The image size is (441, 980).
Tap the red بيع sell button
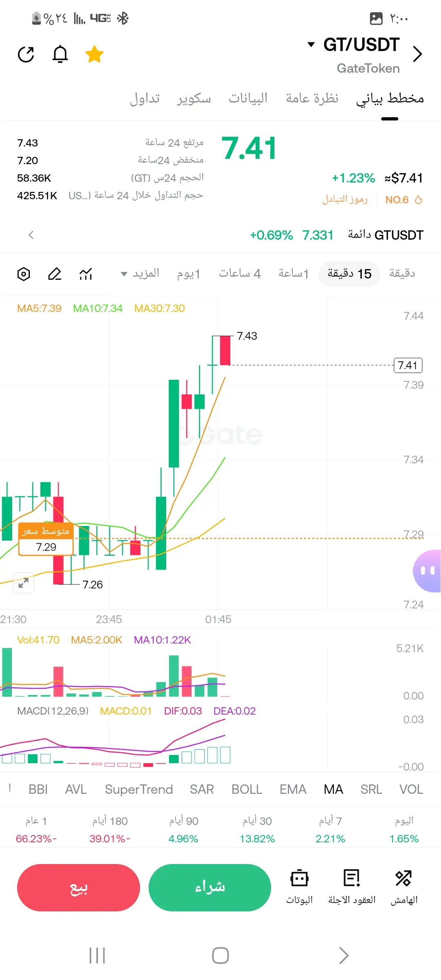pyautogui.click(x=78, y=888)
